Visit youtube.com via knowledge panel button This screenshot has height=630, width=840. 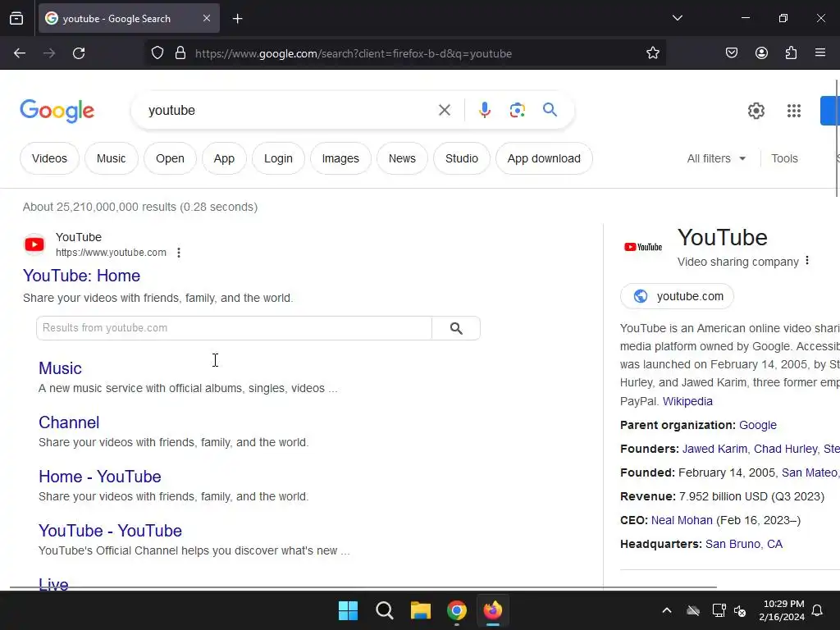coord(677,296)
